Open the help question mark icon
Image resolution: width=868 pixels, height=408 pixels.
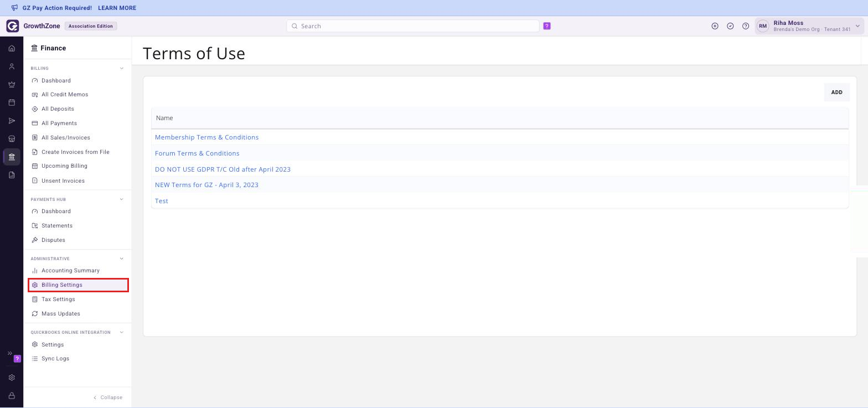click(x=746, y=26)
